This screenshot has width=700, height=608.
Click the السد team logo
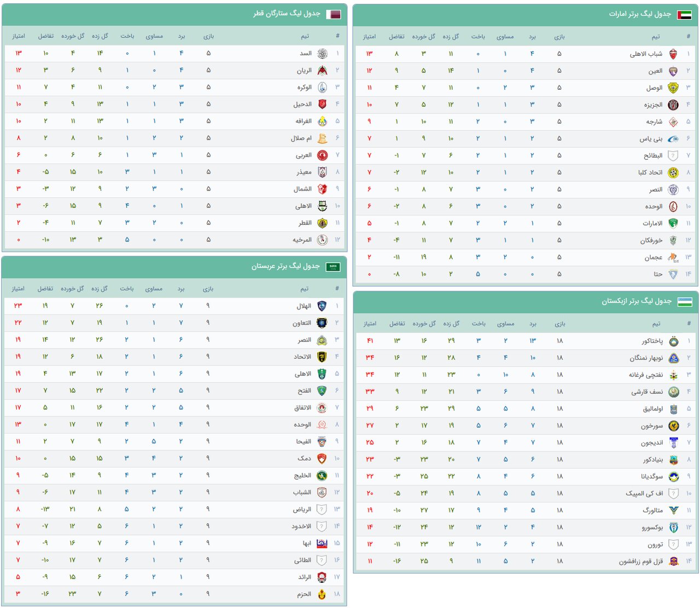click(x=323, y=54)
